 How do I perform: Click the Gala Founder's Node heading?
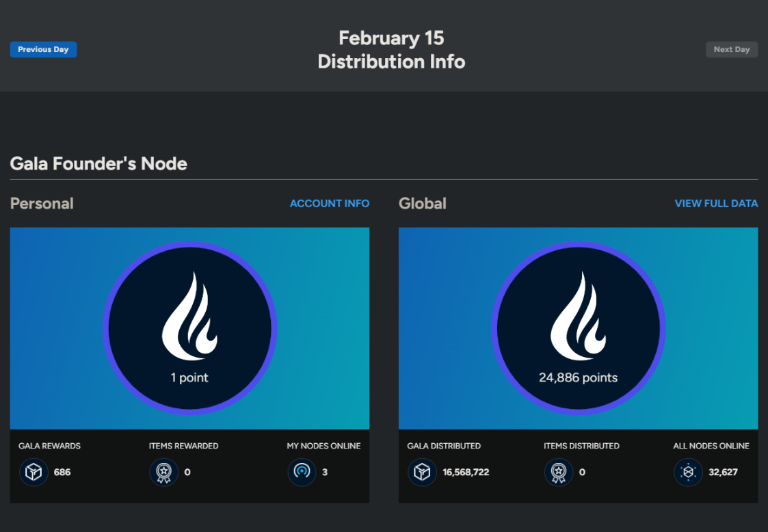[x=98, y=163]
